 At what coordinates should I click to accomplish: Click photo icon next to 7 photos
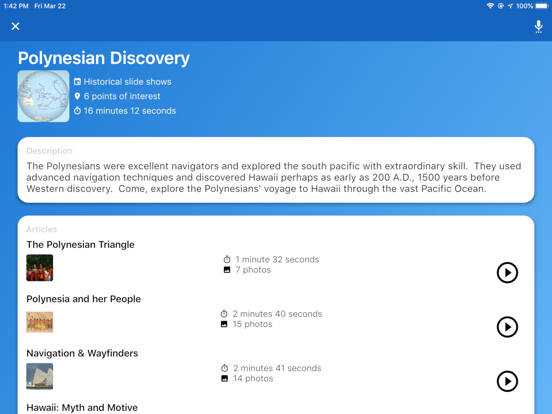click(227, 270)
